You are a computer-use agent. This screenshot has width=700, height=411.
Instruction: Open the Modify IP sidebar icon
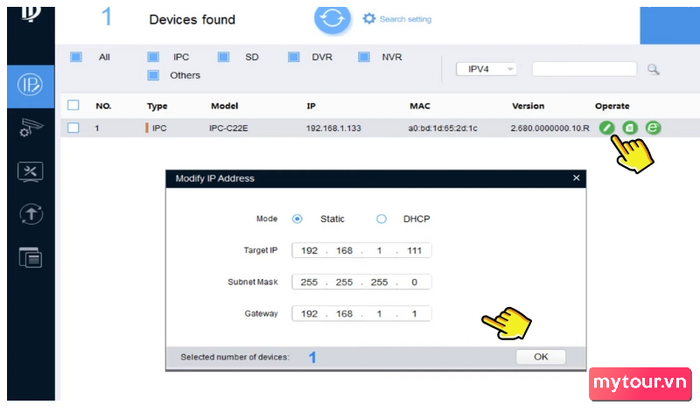[x=30, y=85]
